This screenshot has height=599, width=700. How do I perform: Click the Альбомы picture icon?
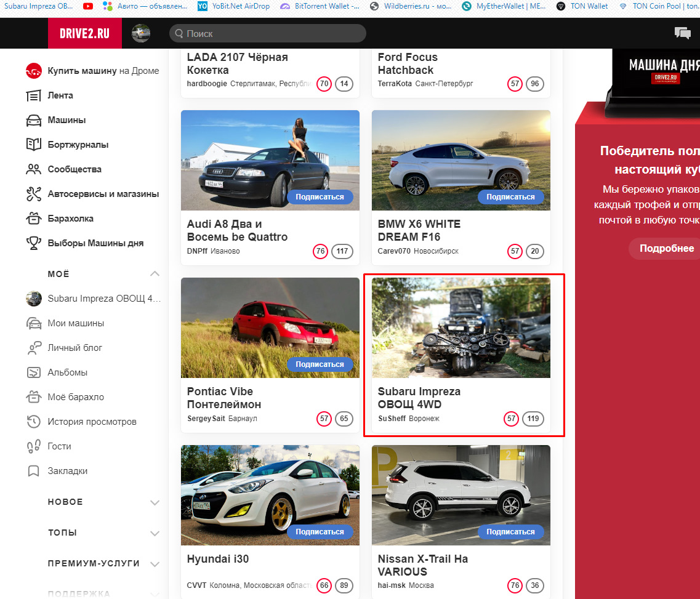pos(33,372)
